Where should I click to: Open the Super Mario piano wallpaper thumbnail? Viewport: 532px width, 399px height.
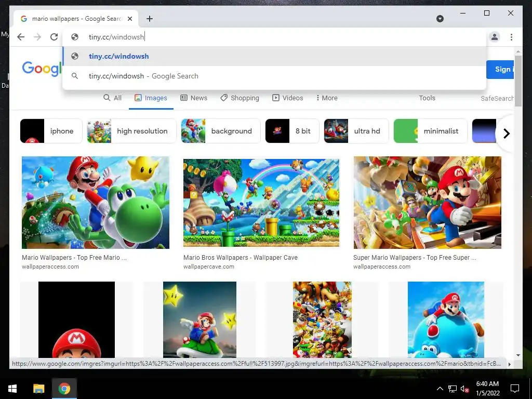click(x=427, y=203)
